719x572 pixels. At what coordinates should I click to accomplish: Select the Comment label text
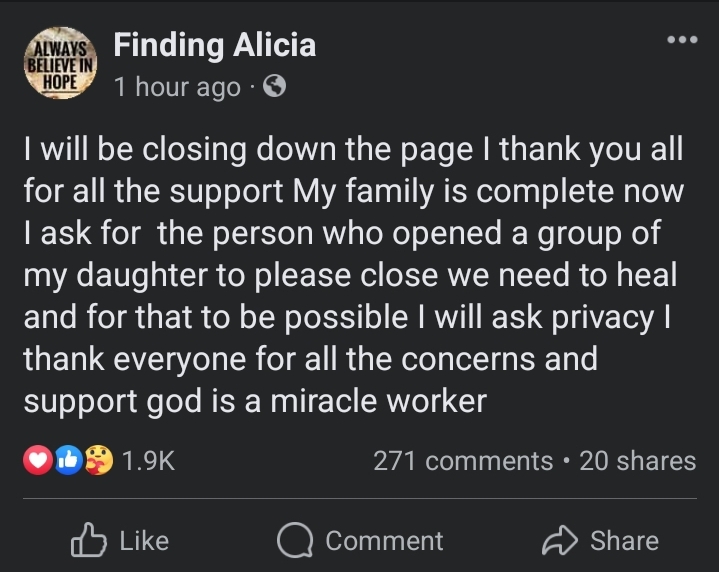pos(384,541)
